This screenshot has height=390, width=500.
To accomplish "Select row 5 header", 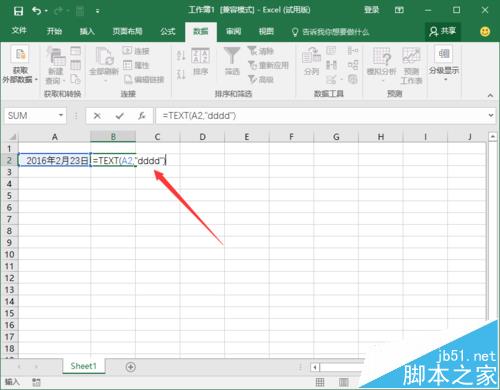I will pos(9,196).
